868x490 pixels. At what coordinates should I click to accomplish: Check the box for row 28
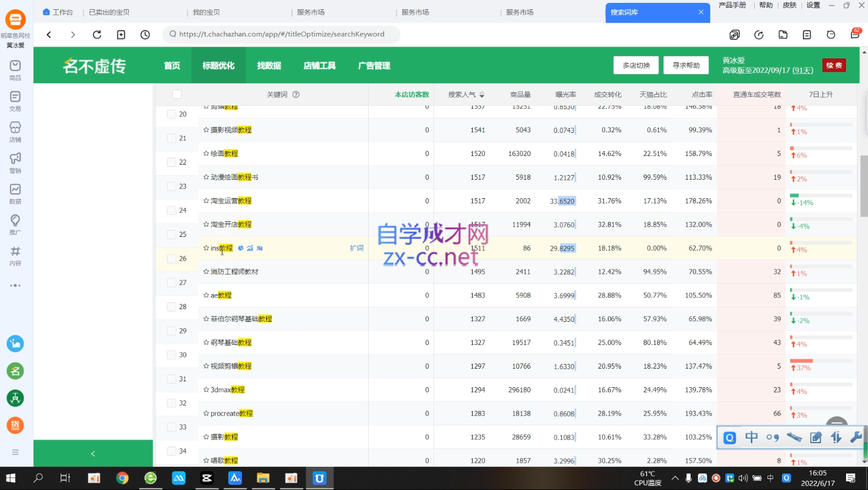coord(172,307)
